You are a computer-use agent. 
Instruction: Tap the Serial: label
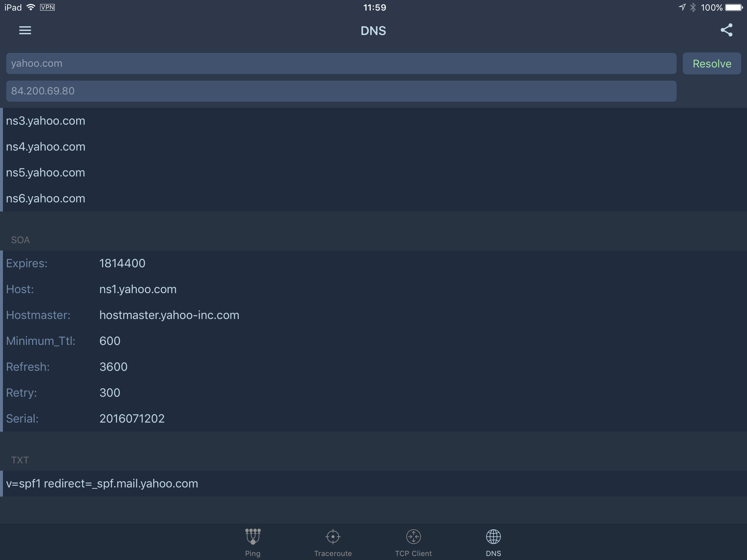tap(22, 419)
